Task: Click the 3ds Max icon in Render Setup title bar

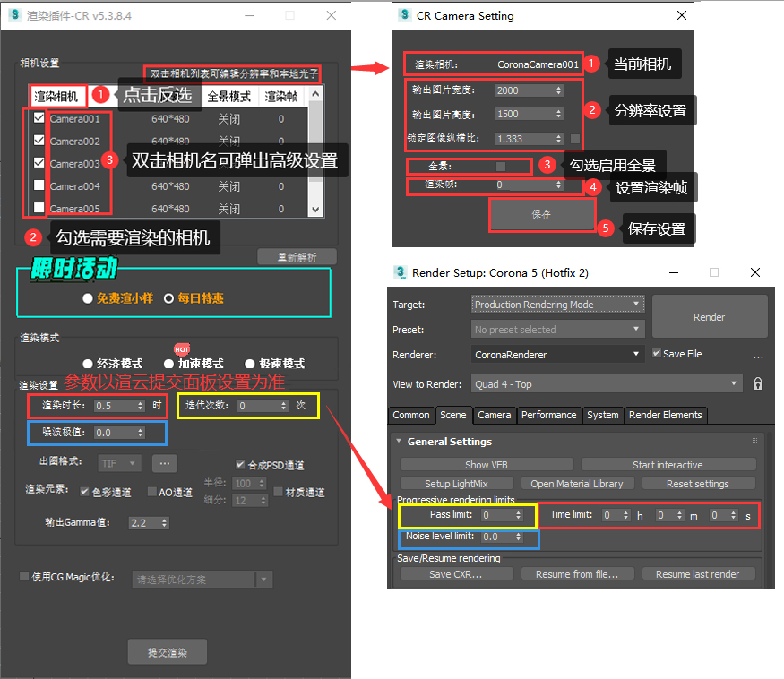Action: (x=400, y=272)
